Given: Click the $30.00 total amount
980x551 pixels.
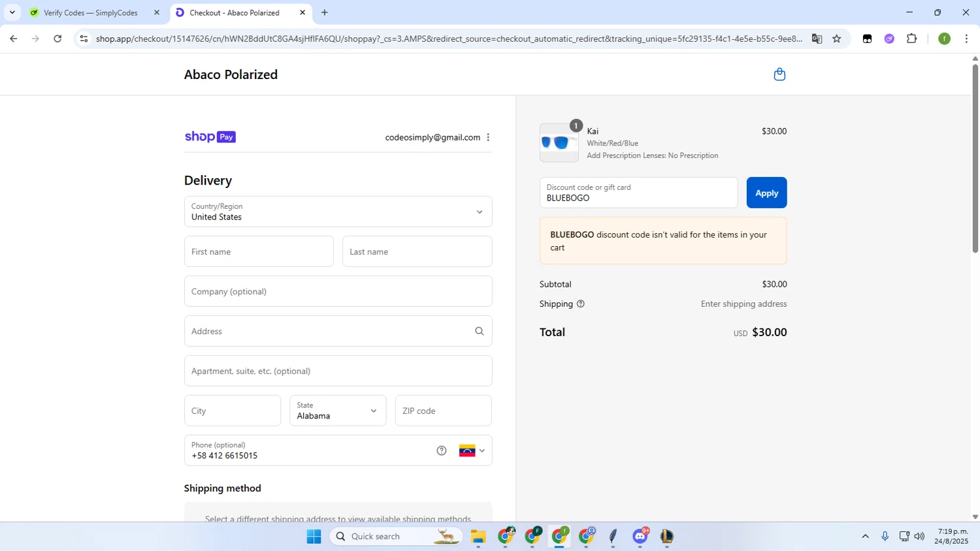Looking at the screenshot, I should pos(770,332).
